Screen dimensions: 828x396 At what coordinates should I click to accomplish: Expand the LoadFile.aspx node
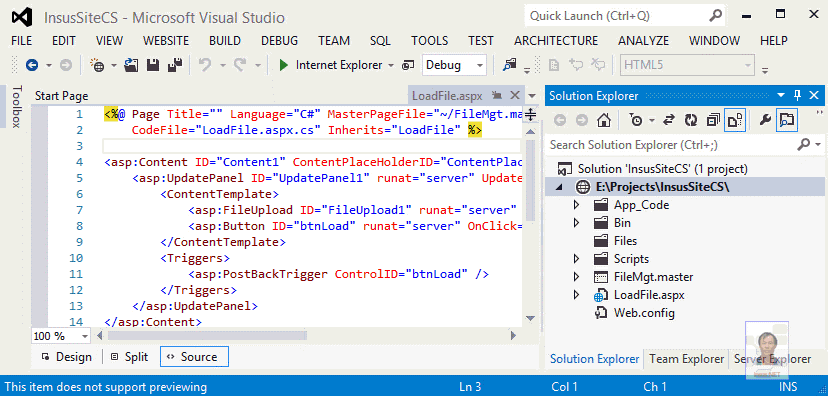pyautogui.click(x=576, y=295)
